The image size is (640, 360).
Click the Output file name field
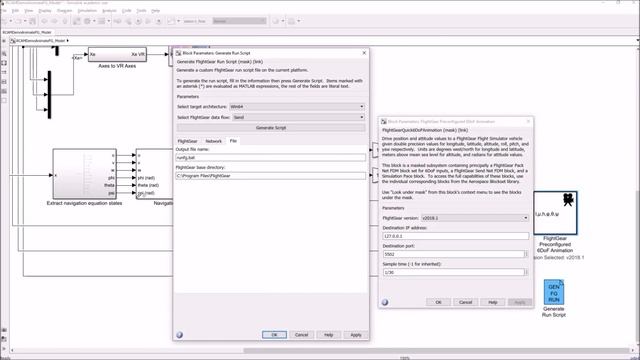pyautogui.click(x=271, y=158)
